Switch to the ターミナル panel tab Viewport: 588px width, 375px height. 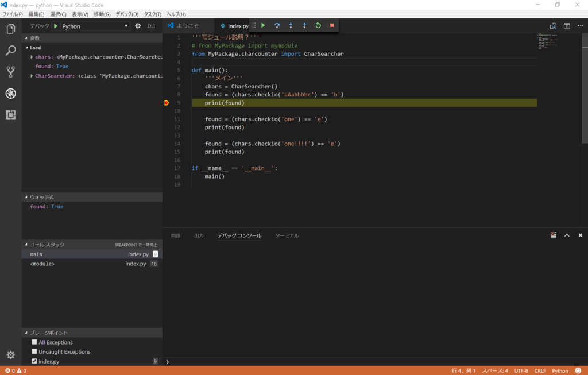287,235
